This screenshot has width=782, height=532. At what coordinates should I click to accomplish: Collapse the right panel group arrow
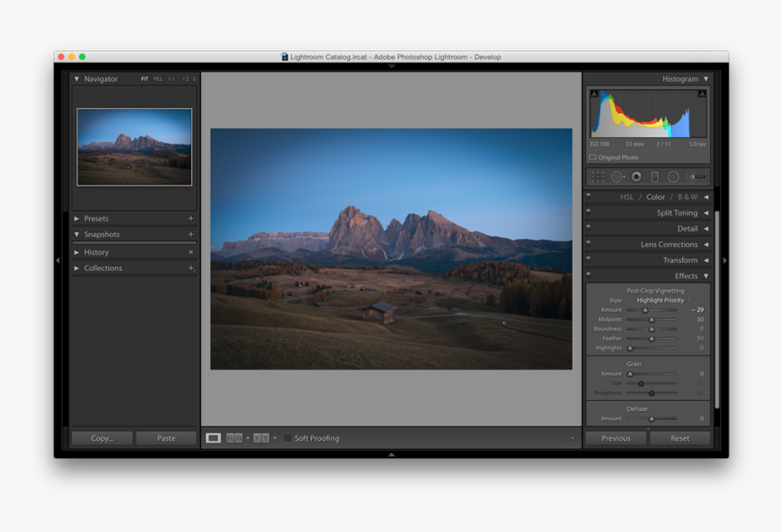click(725, 260)
